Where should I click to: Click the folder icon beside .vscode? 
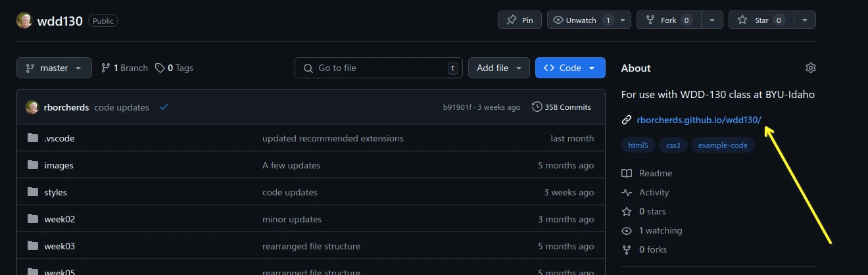click(x=33, y=138)
